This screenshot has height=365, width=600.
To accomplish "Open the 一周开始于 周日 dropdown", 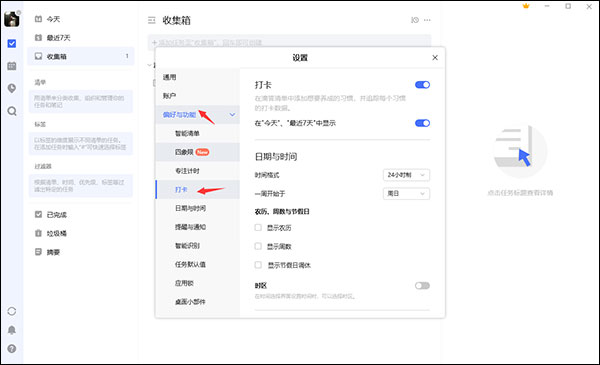I will pos(406,194).
